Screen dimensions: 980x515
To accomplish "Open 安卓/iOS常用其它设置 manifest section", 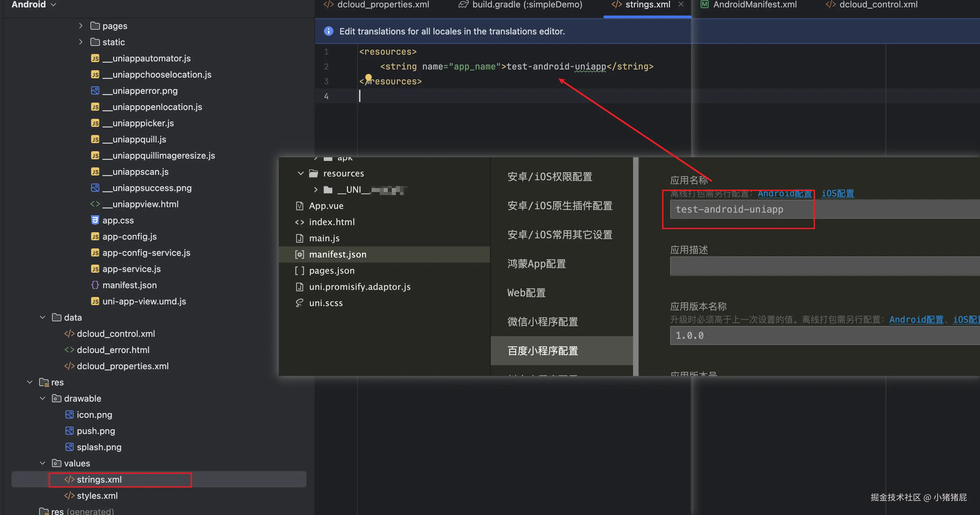I will click(x=560, y=235).
